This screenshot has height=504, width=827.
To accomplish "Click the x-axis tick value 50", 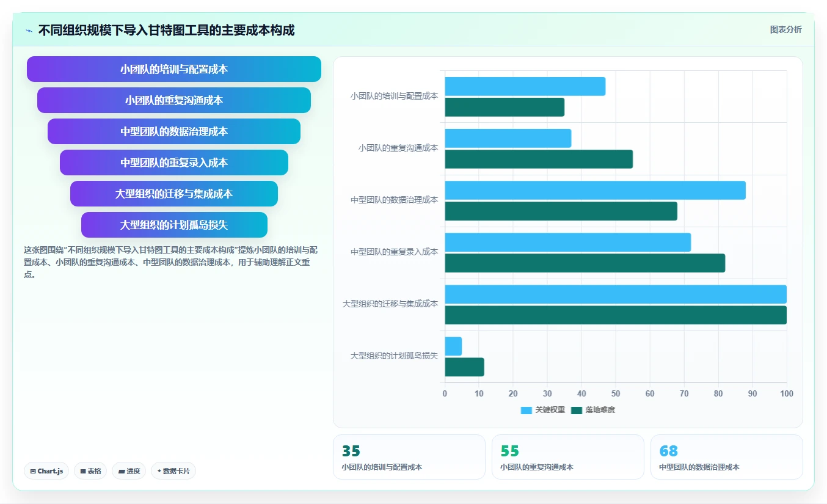I will 616,393.
